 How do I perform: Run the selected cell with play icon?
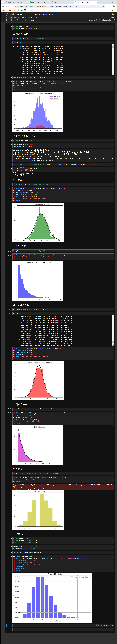[x=20, y=20]
